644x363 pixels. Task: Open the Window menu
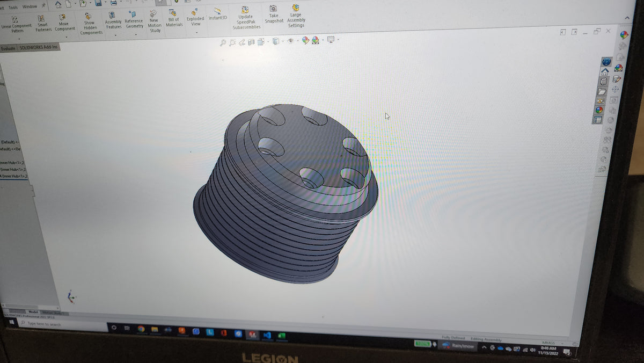pyautogui.click(x=30, y=6)
